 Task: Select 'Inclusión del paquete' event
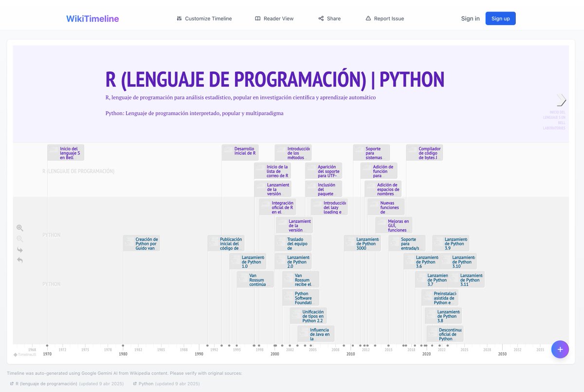point(324,189)
